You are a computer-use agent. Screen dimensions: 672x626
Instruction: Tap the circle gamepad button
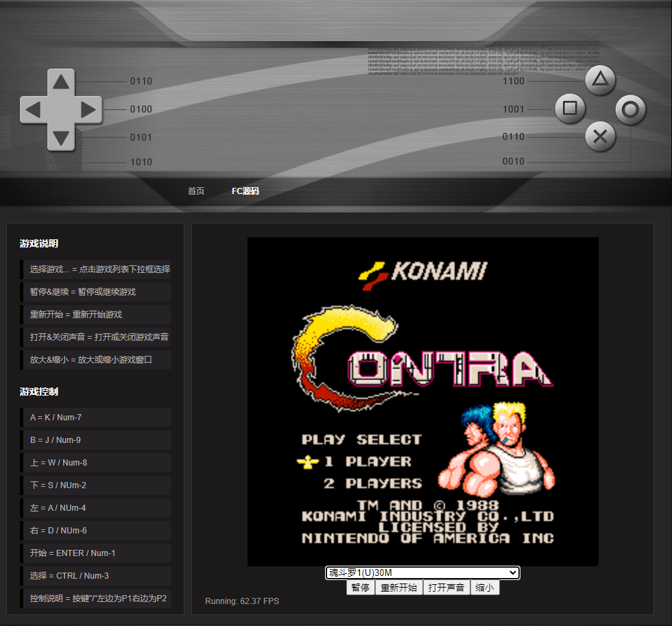[630, 109]
